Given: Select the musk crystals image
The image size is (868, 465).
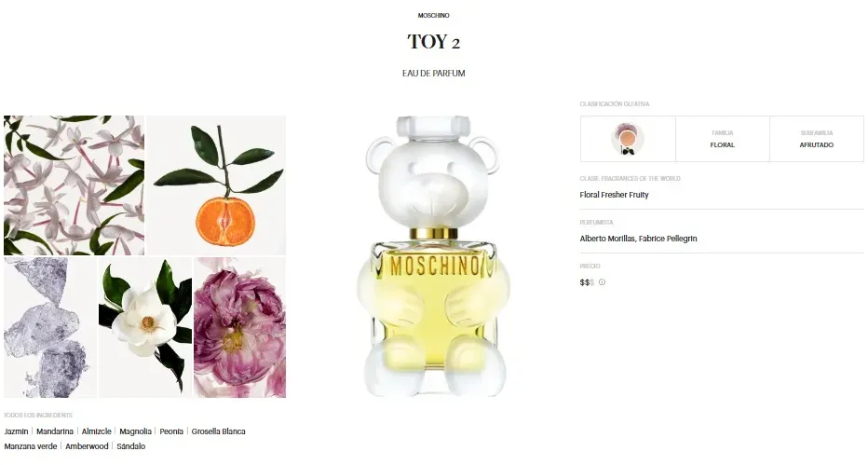Looking at the screenshot, I should point(50,327).
